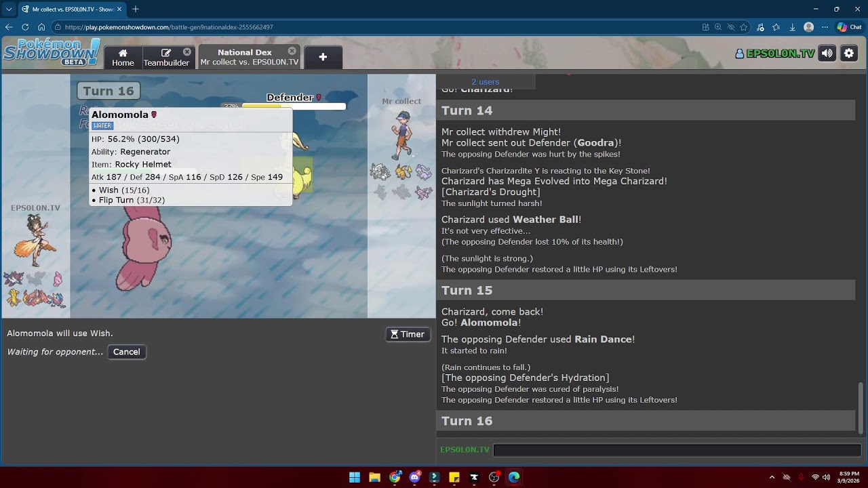
Task: Open the Windows Start menu
Action: point(355,477)
